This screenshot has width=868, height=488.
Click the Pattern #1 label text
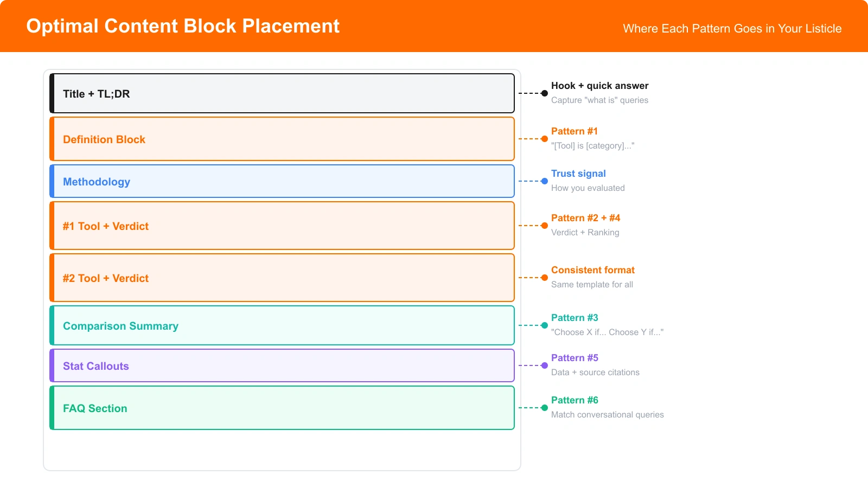tap(574, 131)
